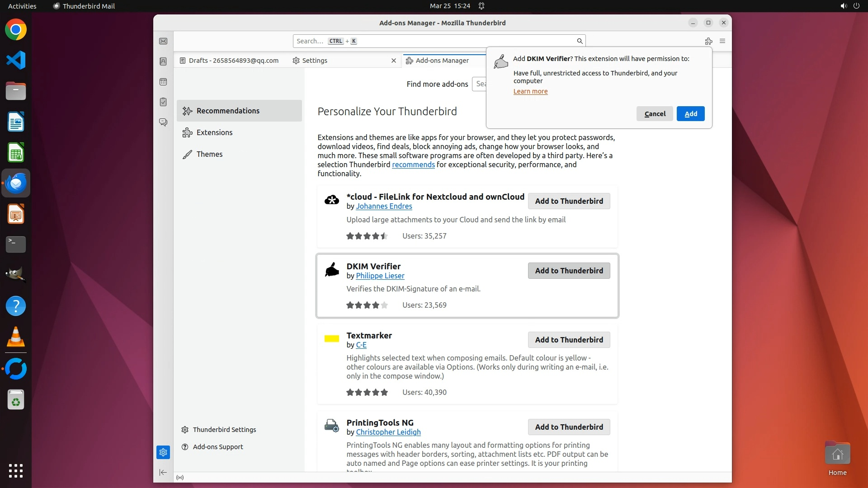Click Add to Thunderbird for Textmarker

coord(569,340)
